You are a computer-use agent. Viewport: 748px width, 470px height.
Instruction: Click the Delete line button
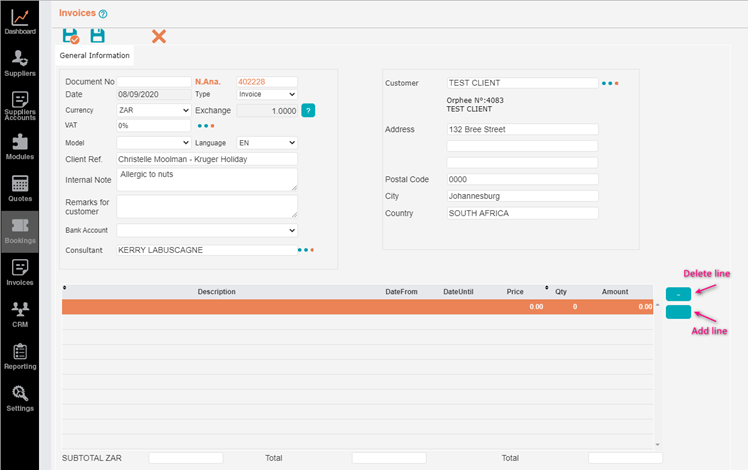(x=678, y=294)
